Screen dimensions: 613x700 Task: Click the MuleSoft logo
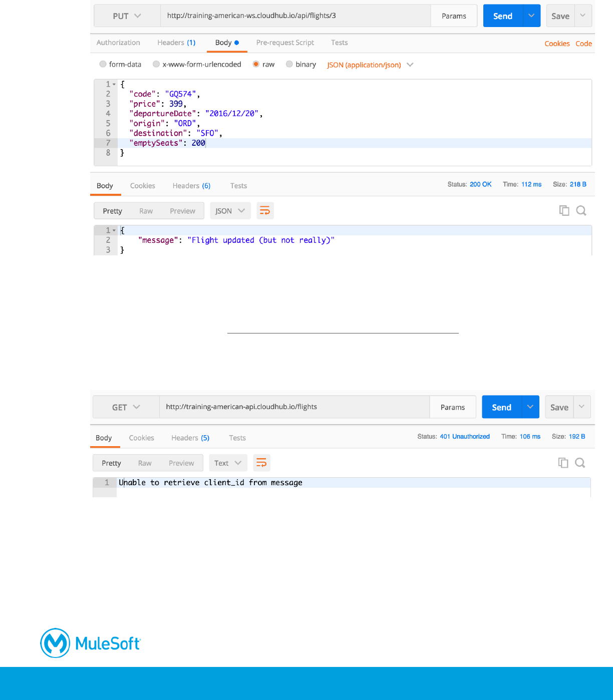point(91,643)
